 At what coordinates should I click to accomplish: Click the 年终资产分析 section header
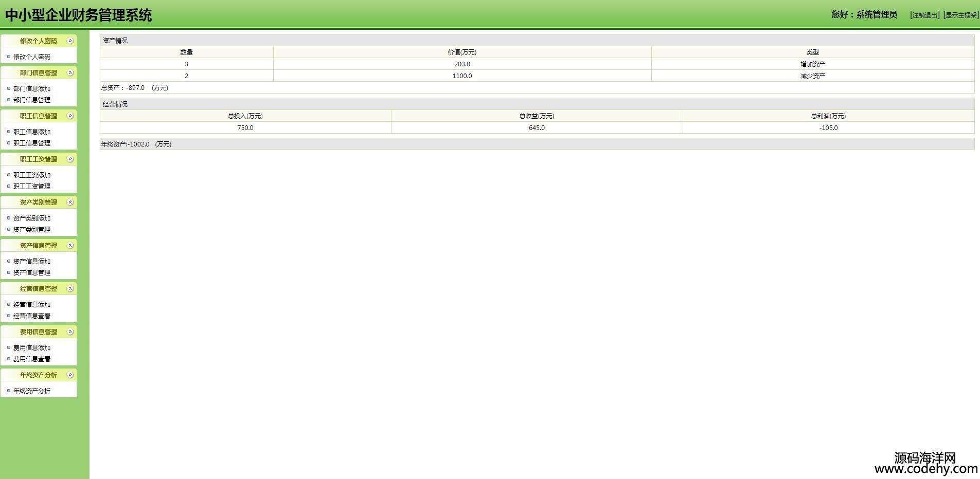click(39, 375)
